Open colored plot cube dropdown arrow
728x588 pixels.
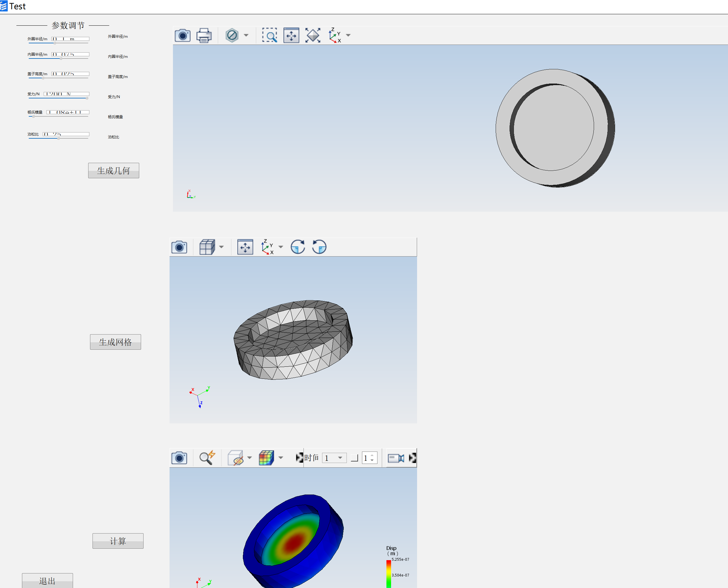click(281, 458)
